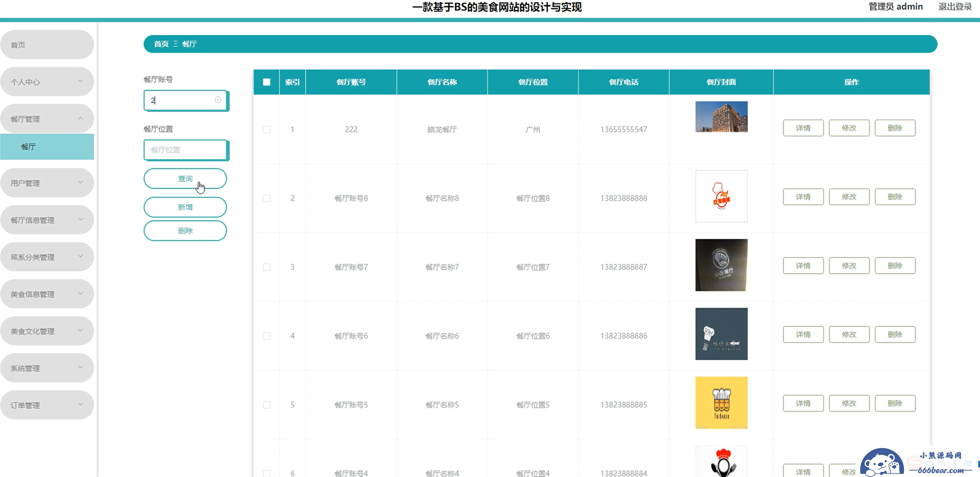The width and height of the screenshot is (980, 477).
Task: Open the yellow cover image of 餐厅名称5
Action: click(x=721, y=403)
